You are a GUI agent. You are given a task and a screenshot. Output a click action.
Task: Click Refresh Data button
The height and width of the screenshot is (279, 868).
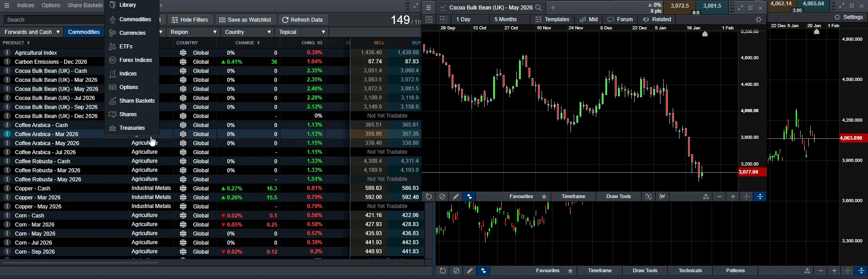302,20
